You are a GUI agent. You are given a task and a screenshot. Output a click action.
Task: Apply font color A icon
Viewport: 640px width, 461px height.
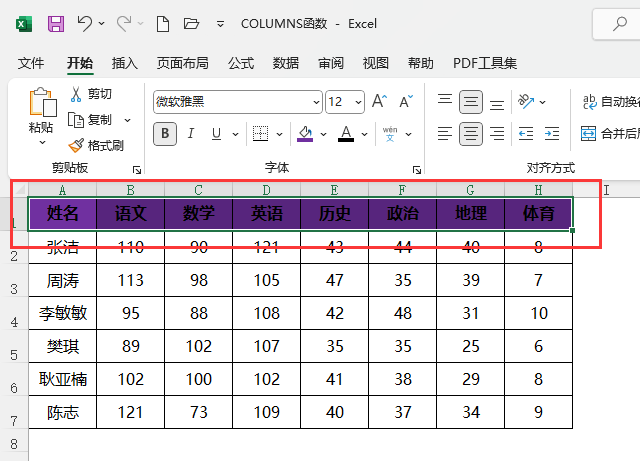pos(346,134)
